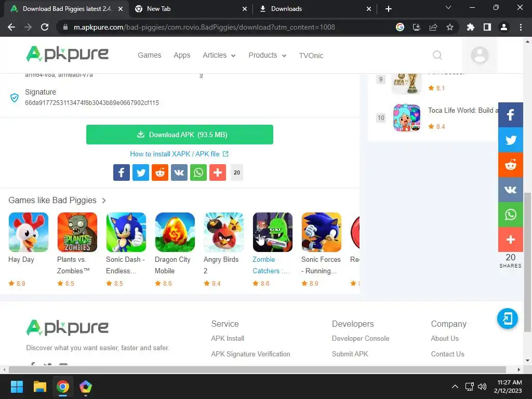Click the share page icon in address bar
532x399 pixels.
[x=433, y=27]
